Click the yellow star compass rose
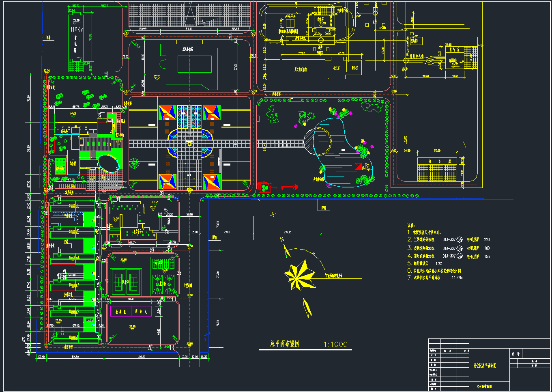This screenshot has height=392, width=552. pyautogui.click(x=300, y=275)
